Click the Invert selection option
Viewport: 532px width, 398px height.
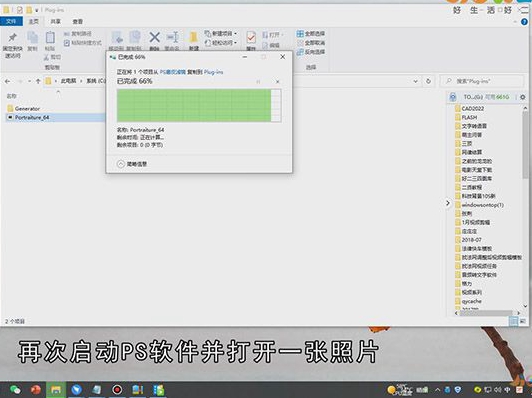pos(311,52)
